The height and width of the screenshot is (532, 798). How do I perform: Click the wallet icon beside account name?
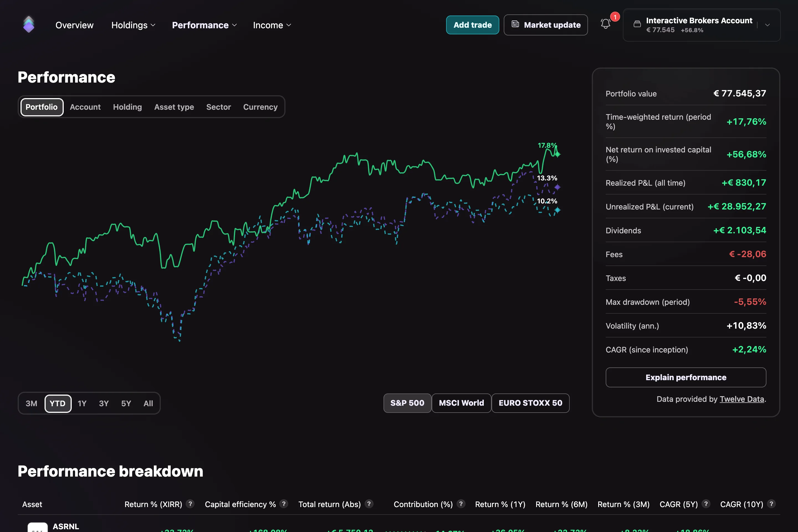637,24
